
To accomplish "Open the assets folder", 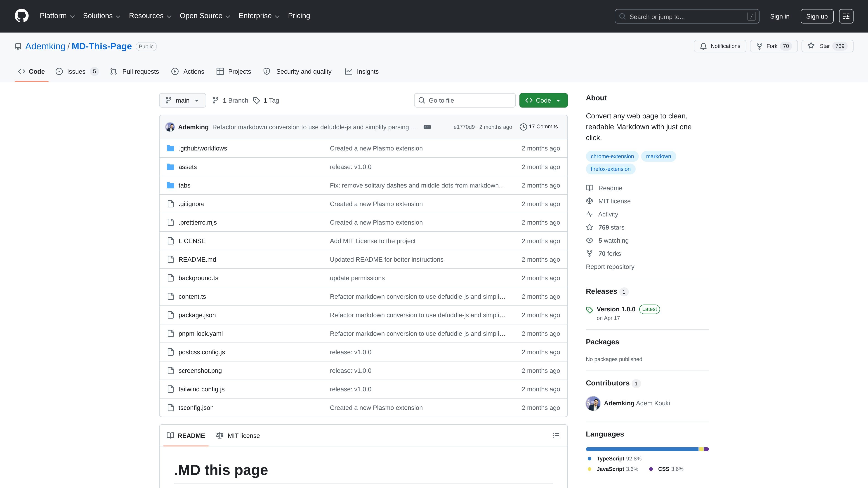I will (x=187, y=167).
